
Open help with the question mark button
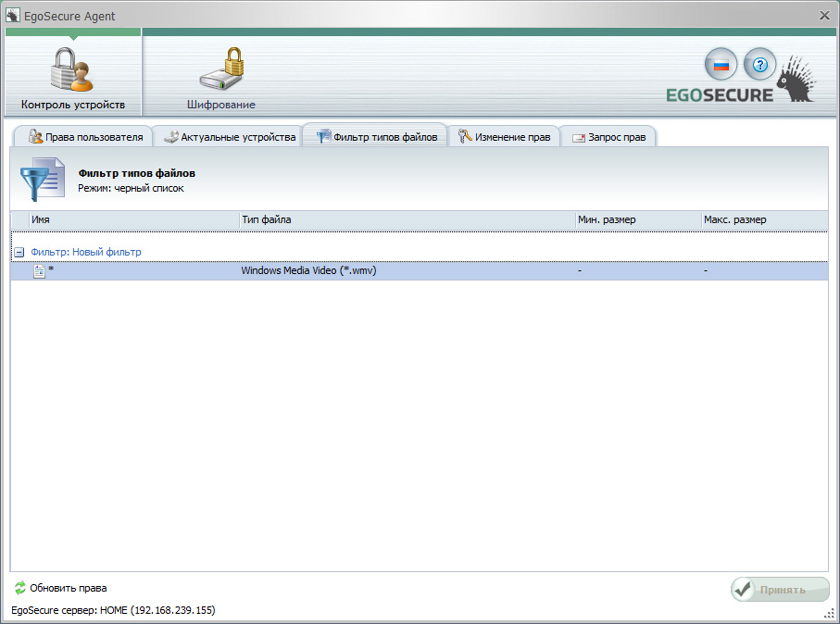pyautogui.click(x=759, y=65)
